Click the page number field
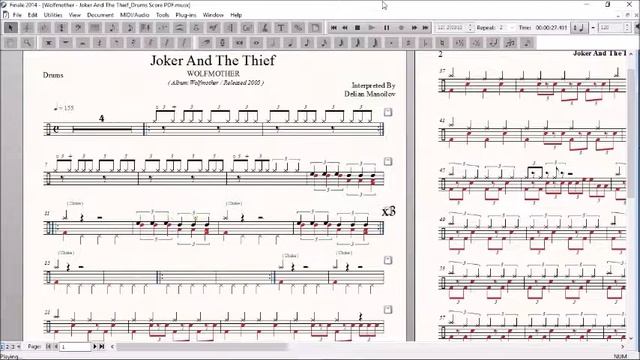 [75, 347]
